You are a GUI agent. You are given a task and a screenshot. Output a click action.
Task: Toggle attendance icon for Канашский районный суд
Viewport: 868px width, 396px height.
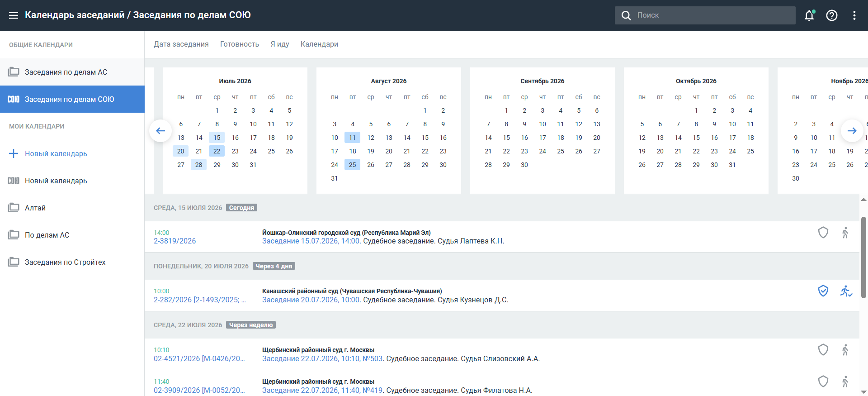[846, 291]
